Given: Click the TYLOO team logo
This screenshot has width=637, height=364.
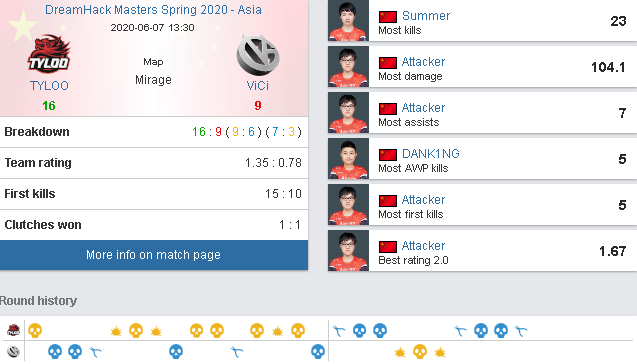Looking at the screenshot, I should pos(49,54).
